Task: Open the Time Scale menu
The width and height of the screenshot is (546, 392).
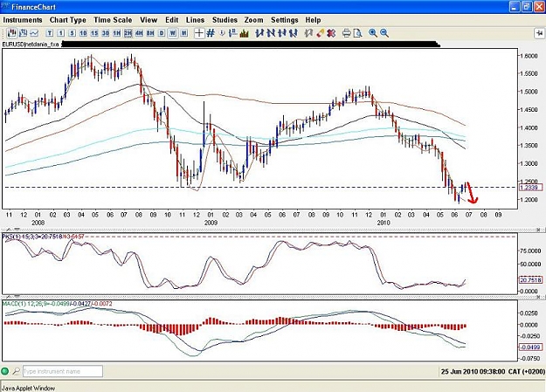Action: 113,20
